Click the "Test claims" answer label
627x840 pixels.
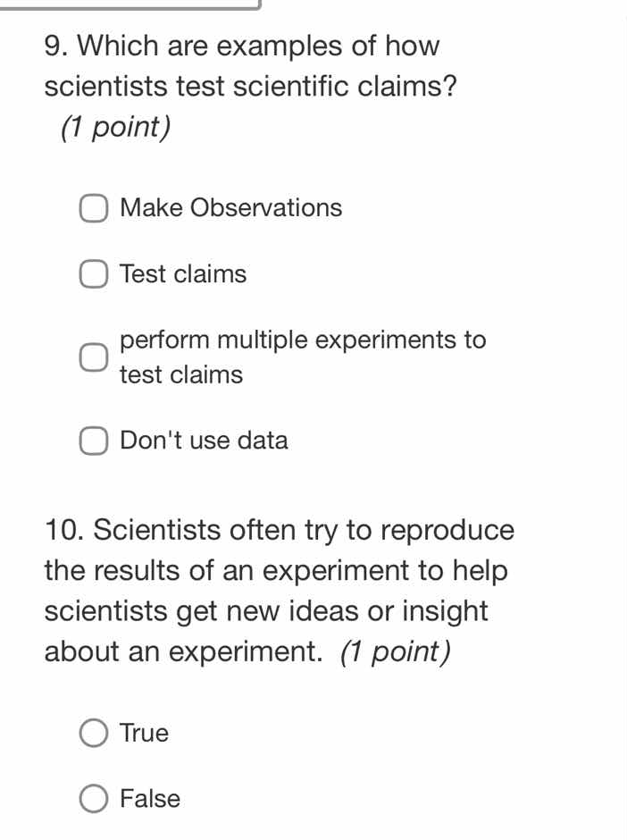pos(182,274)
